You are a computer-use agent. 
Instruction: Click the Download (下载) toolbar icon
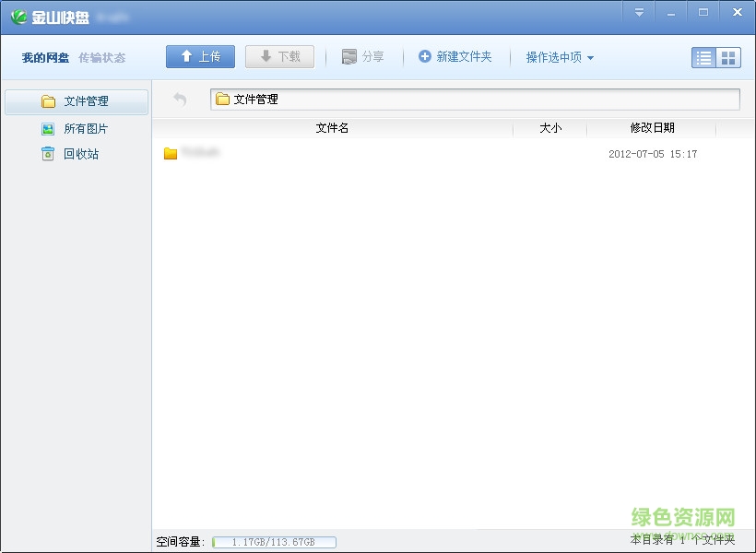pyautogui.click(x=265, y=56)
